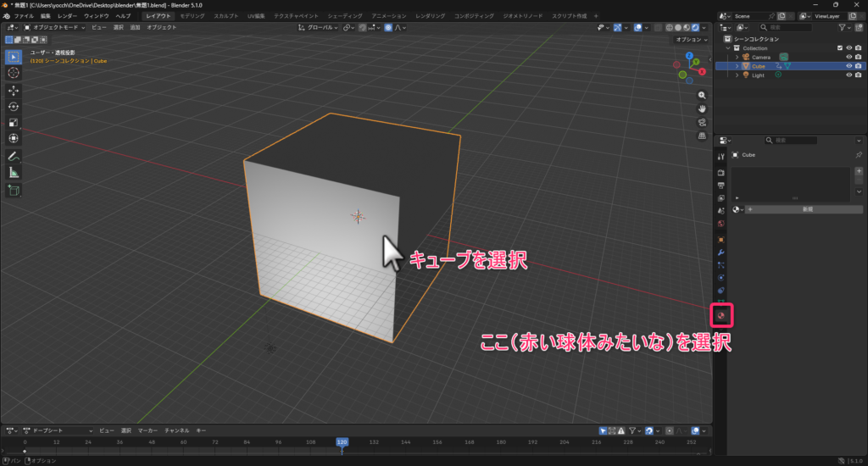Activate the 3D Cursor tool
Viewport: 868px width, 466px height.
(x=14, y=73)
